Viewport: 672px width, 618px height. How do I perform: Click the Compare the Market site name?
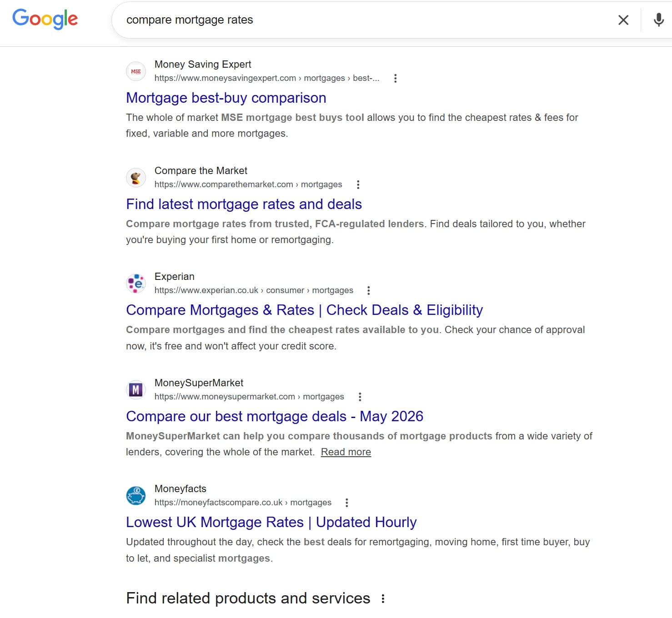[x=201, y=171]
